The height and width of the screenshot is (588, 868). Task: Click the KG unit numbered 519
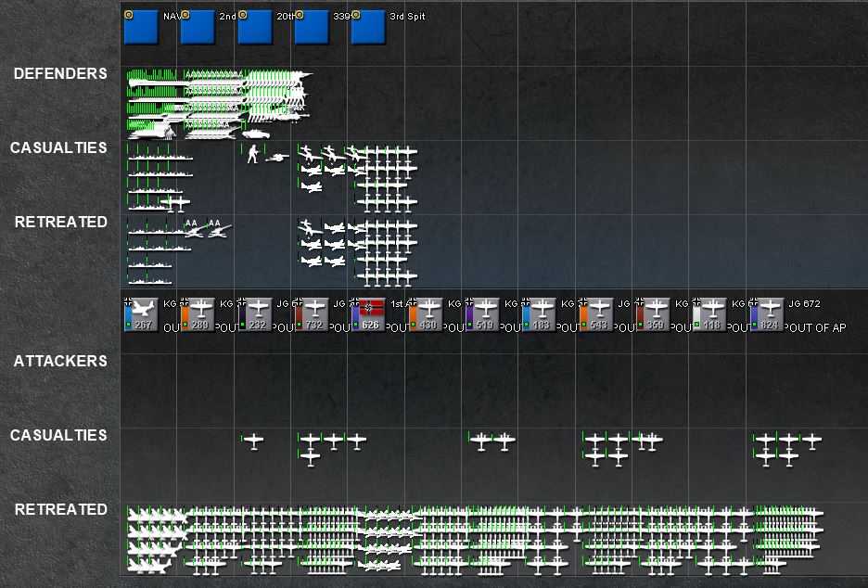tap(482, 314)
